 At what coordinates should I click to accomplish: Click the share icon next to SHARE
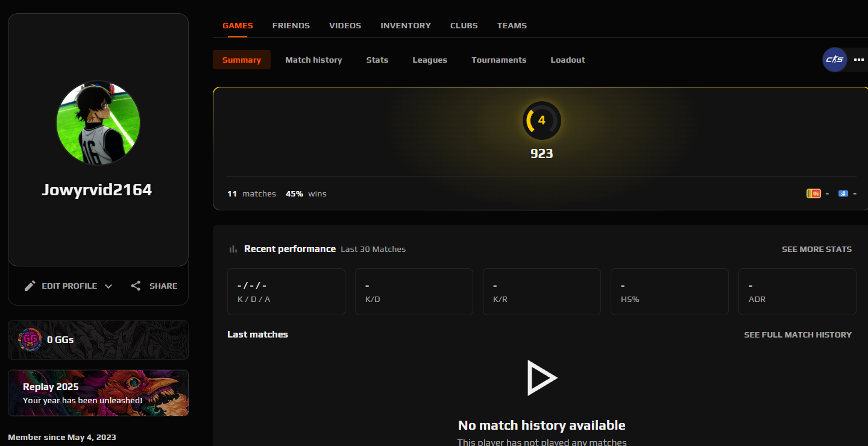tap(136, 285)
